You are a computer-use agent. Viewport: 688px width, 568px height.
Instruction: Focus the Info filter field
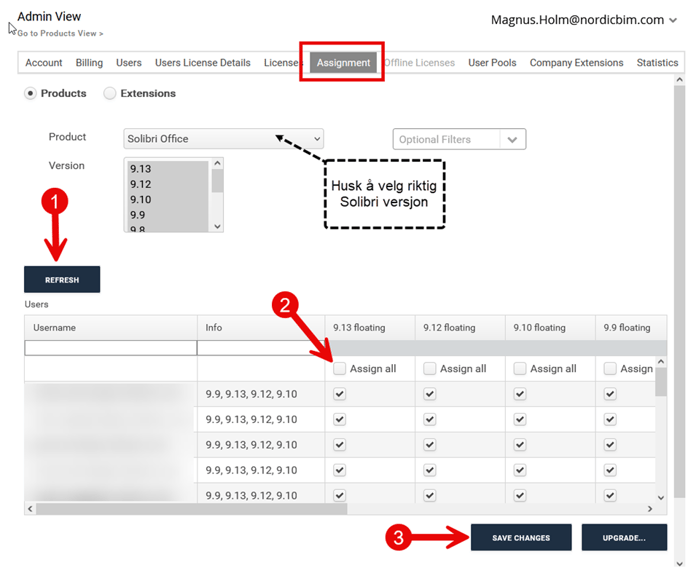(x=261, y=348)
